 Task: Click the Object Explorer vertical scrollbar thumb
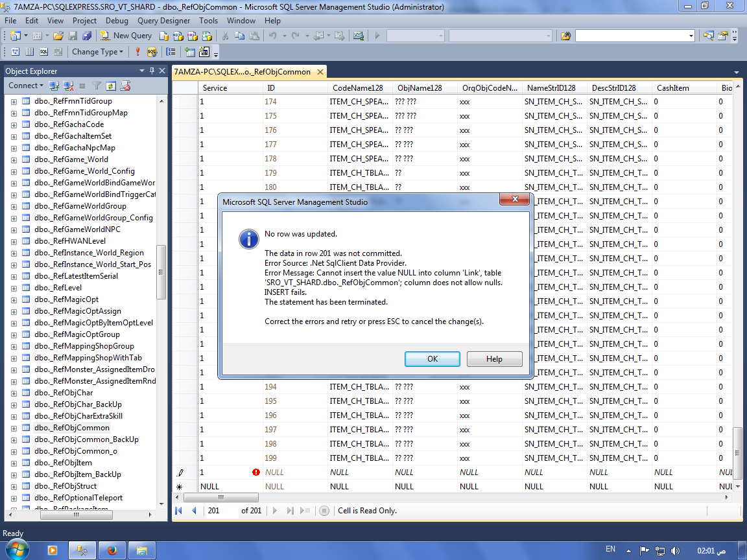(161, 272)
